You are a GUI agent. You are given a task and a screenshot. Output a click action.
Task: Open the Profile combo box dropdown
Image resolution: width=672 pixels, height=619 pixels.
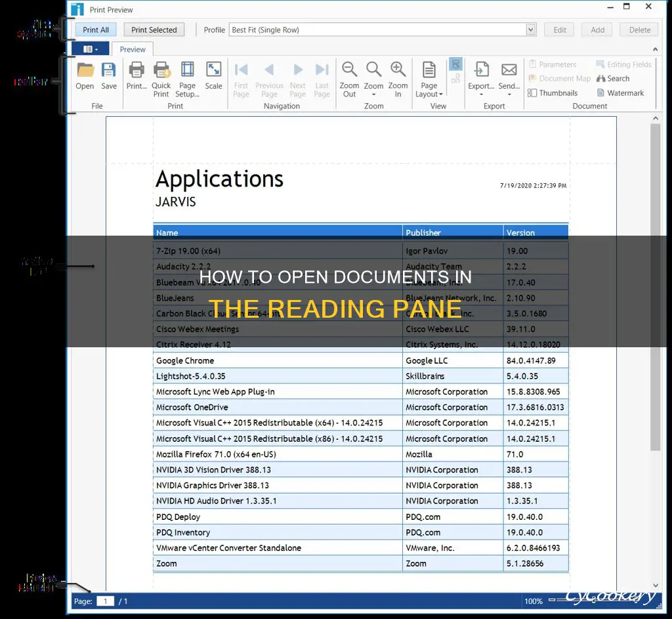click(530, 30)
